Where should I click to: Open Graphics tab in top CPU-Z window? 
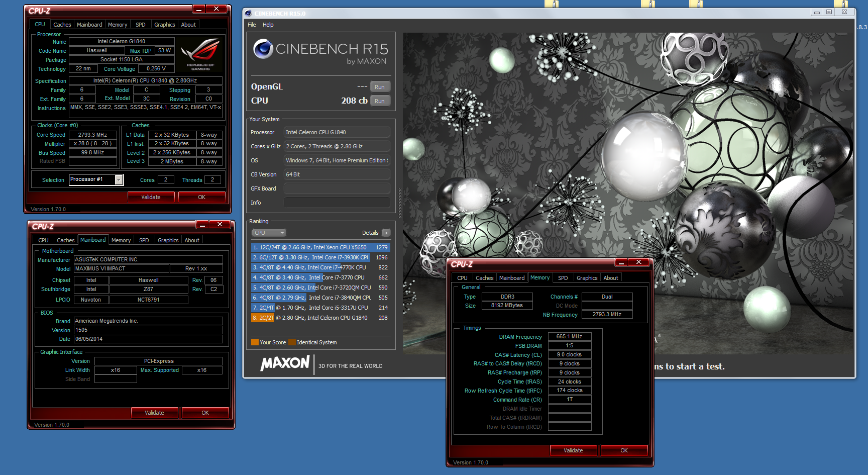pos(165,25)
